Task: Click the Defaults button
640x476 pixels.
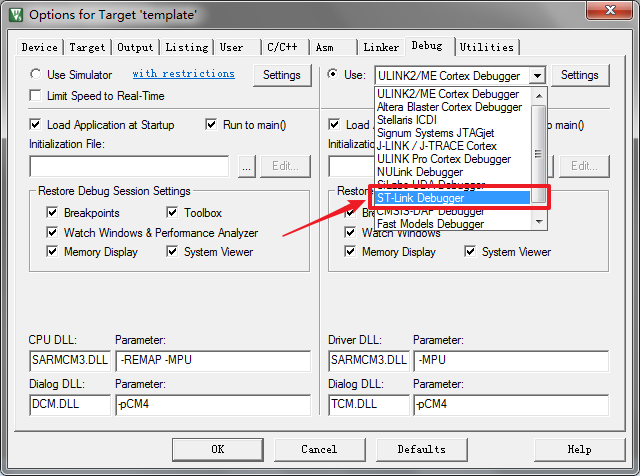Action: (422, 449)
